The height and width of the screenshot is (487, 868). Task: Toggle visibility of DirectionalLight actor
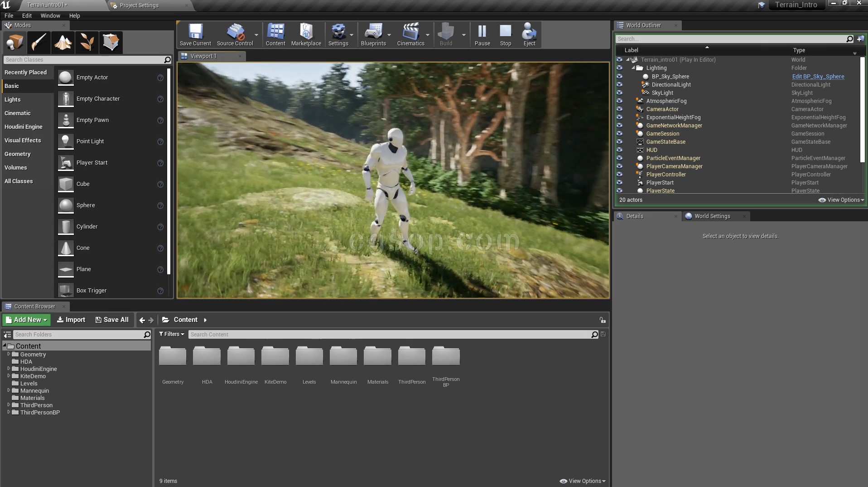(x=619, y=85)
